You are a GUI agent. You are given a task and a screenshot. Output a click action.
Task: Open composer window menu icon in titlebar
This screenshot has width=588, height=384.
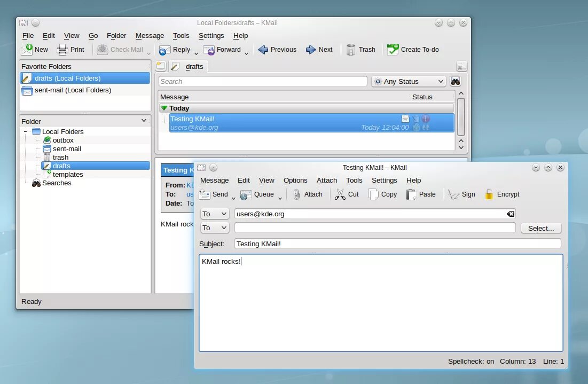tap(201, 168)
